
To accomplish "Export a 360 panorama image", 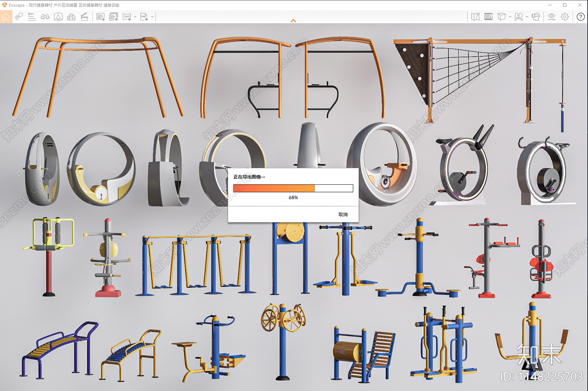I will pos(127,17).
